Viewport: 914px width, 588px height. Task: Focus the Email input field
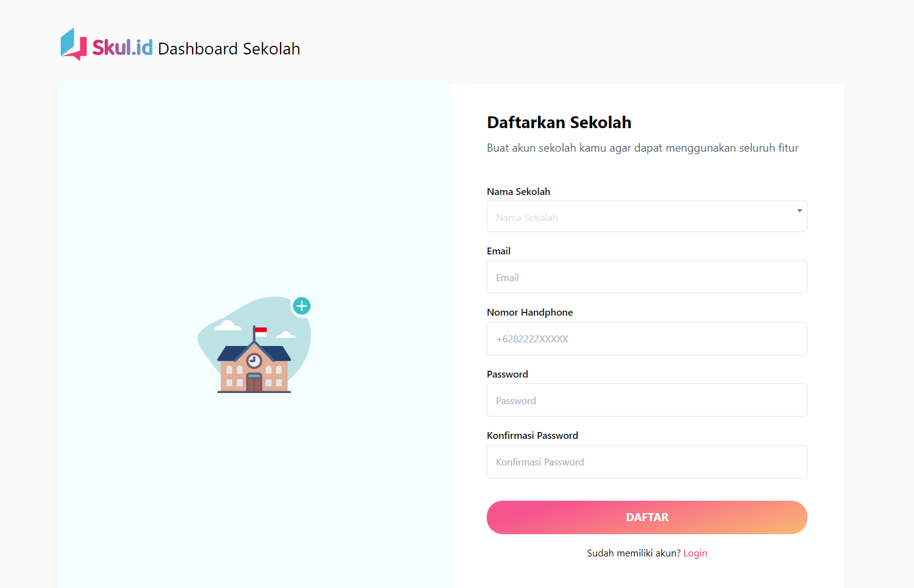tap(646, 277)
